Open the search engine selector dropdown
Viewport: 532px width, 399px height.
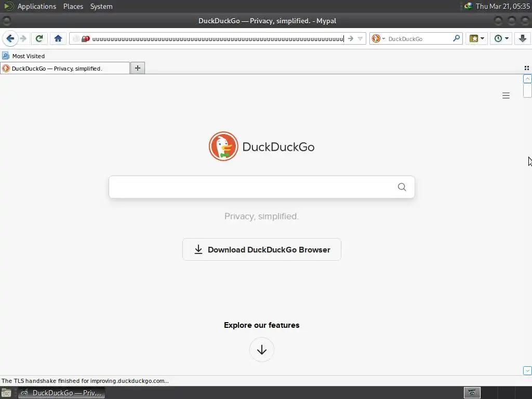click(x=379, y=38)
